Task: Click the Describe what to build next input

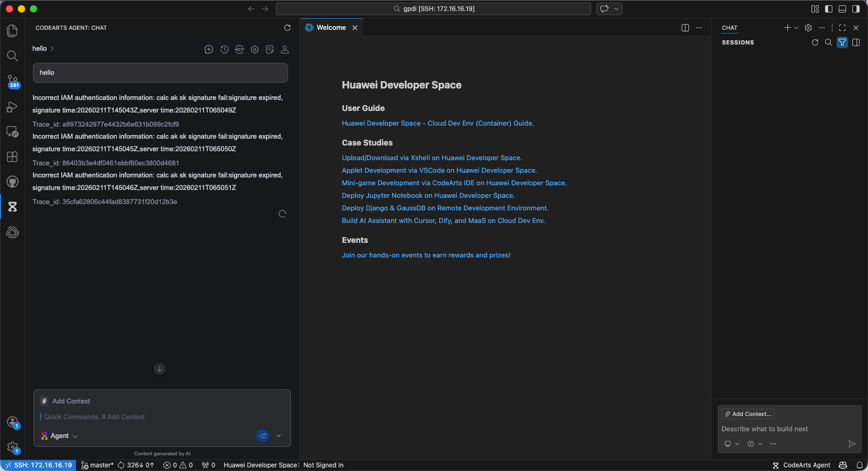Action: point(785,429)
